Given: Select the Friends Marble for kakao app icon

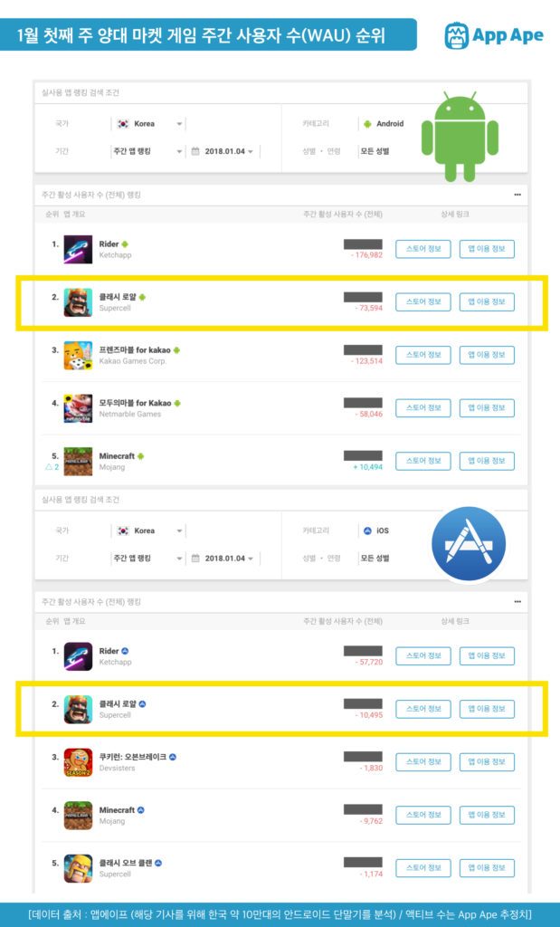Looking at the screenshot, I should point(78,355).
